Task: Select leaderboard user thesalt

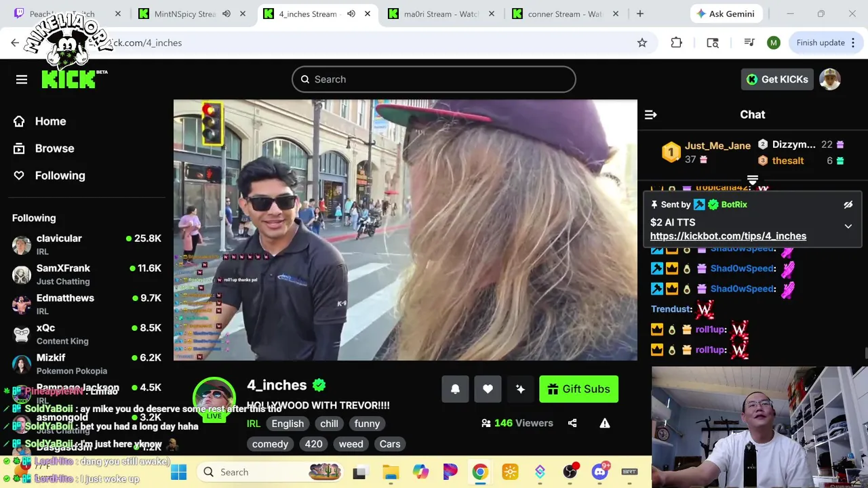Action: point(787,161)
